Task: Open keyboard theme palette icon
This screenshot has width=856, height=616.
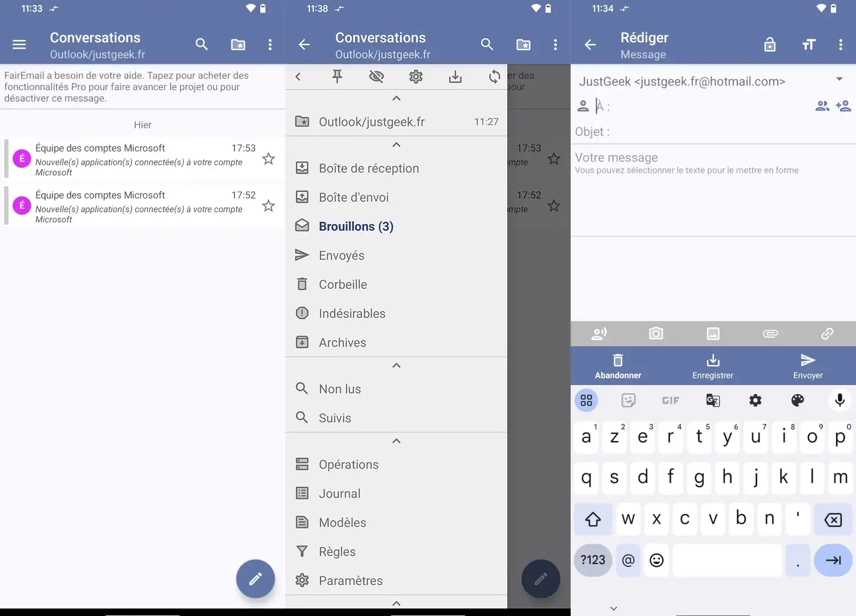Action: pyautogui.click(x=798, y=400)
